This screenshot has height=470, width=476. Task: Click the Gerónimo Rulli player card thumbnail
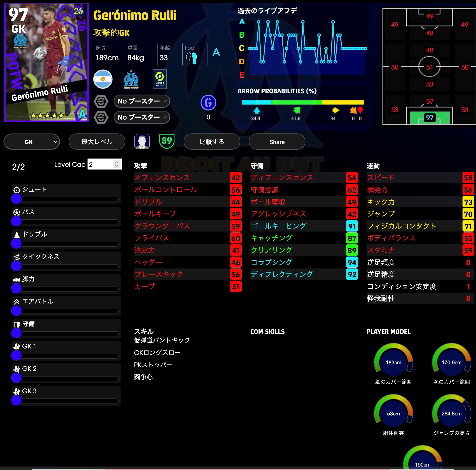point(47,62)
